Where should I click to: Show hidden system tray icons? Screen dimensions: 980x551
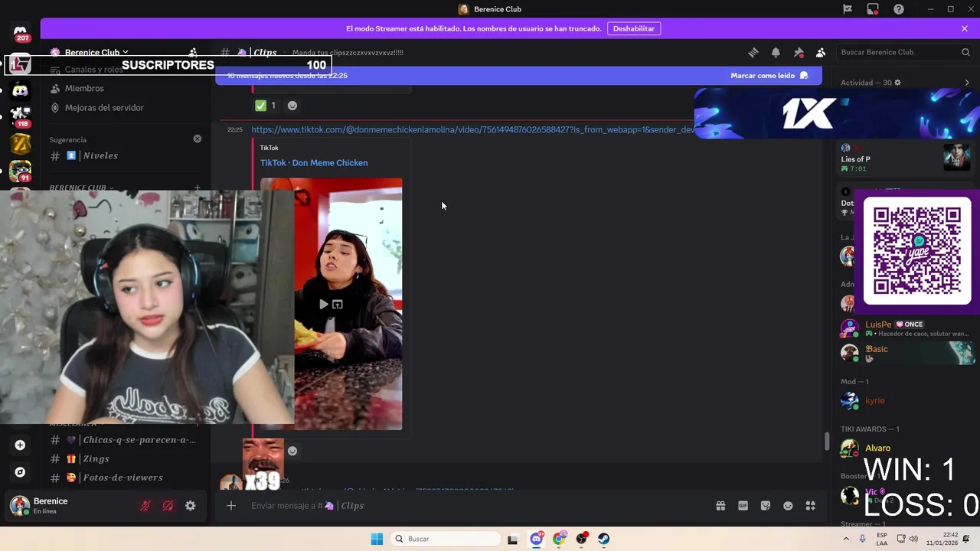point(846,539)
